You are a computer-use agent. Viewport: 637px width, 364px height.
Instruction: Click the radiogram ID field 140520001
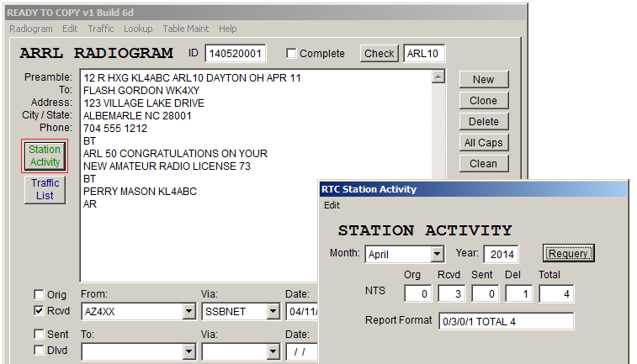pyautogui.click(x=236, y=54)
